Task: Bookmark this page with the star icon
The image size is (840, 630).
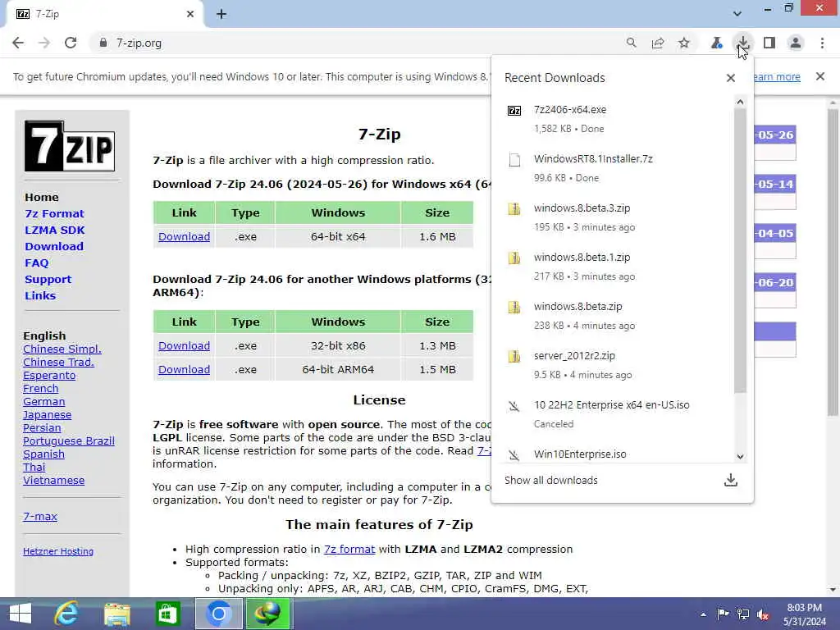Action: (x=684, y=43)
